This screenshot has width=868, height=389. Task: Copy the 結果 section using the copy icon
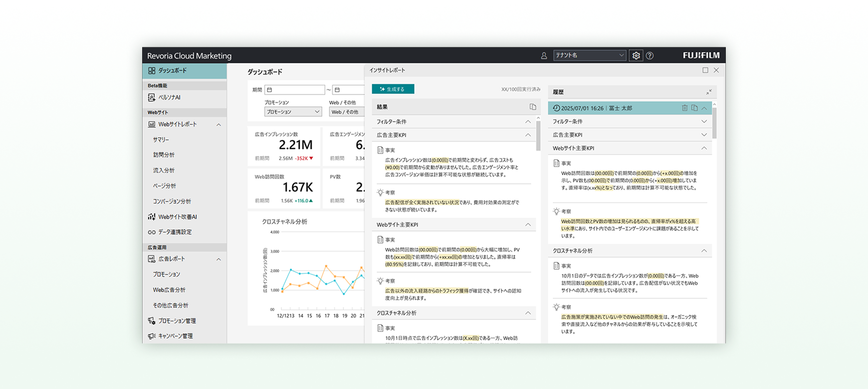coord(533,107)
